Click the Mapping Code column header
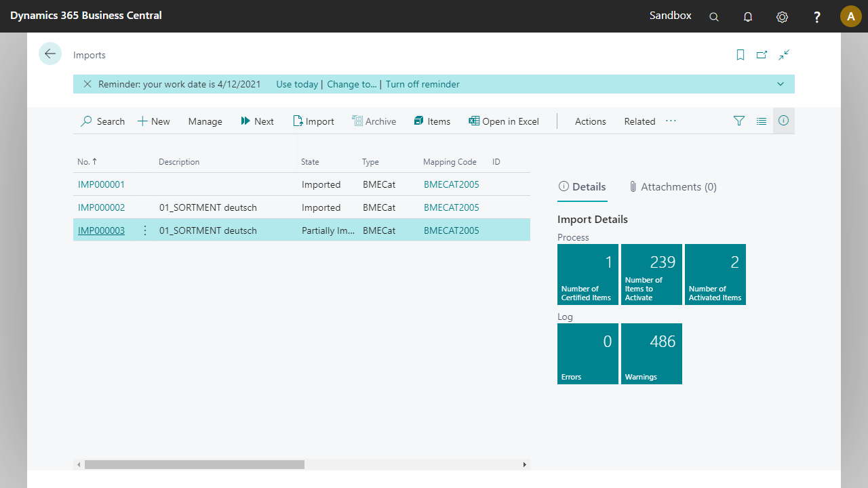The height and width of the screenshot is (488, 868). (x=450, y=162)
